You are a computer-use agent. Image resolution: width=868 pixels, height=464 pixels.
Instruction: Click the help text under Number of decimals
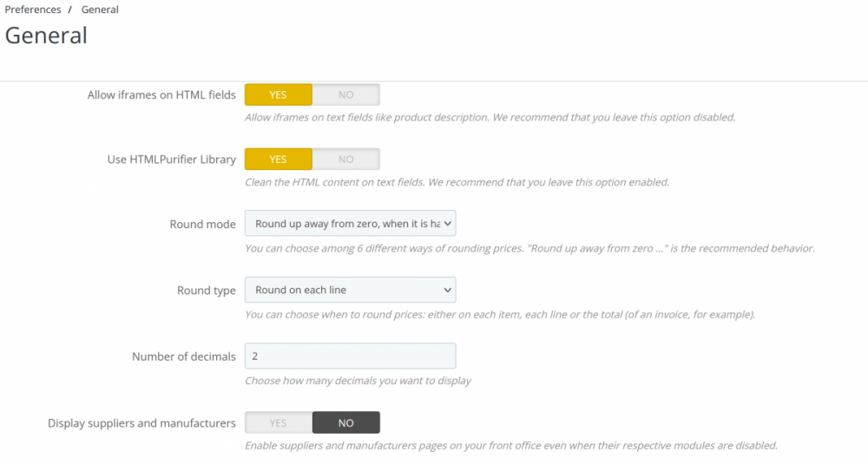(x=358, y=381)
